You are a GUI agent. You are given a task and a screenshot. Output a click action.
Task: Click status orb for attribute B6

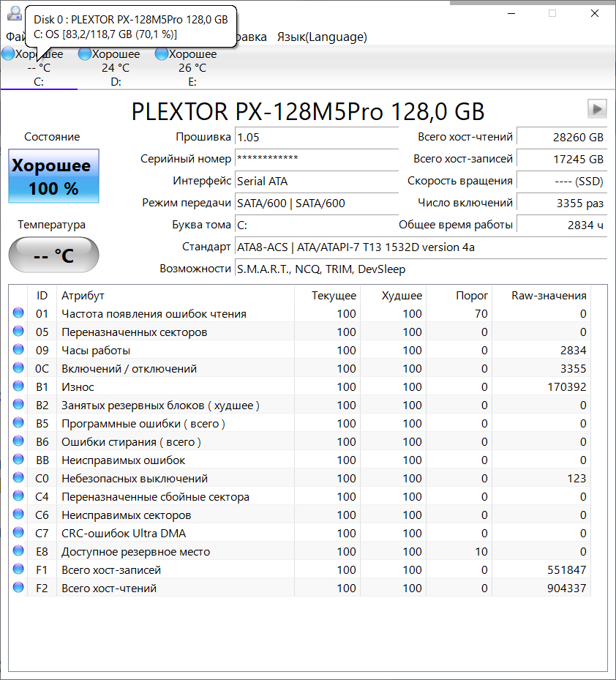pos(18,441)
